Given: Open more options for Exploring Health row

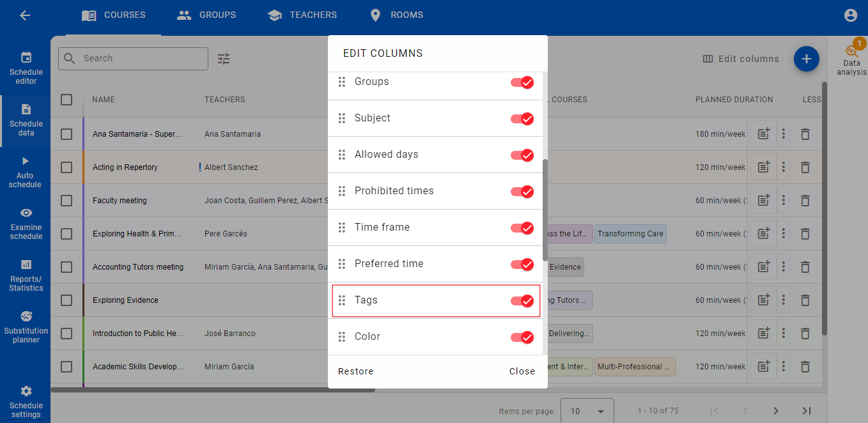Looking at the screenshot, I should 784,234.
